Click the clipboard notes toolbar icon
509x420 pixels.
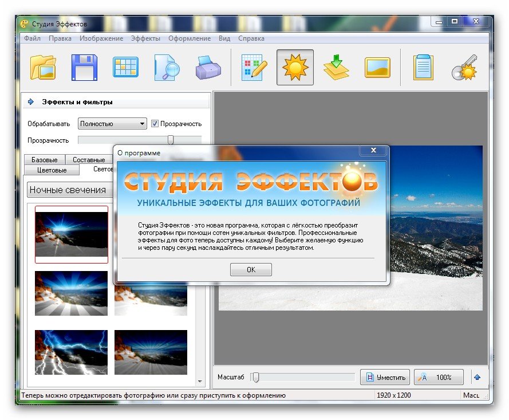[423, 68]
